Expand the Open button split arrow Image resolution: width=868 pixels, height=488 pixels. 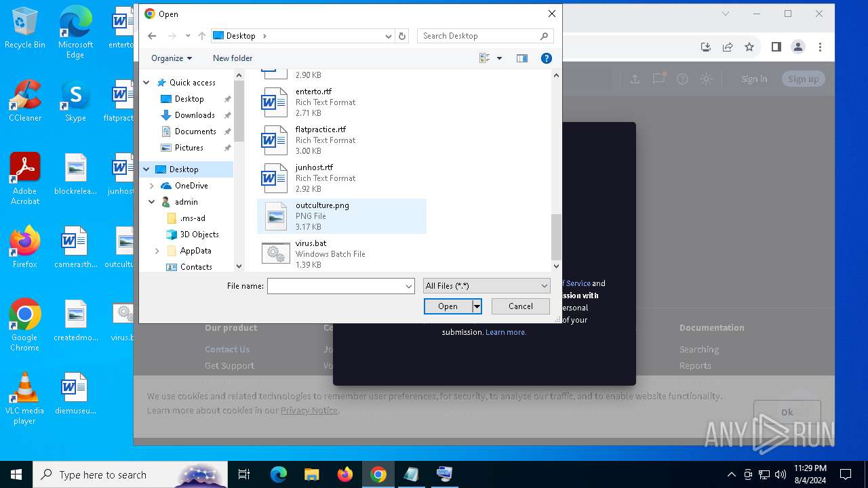477,306
